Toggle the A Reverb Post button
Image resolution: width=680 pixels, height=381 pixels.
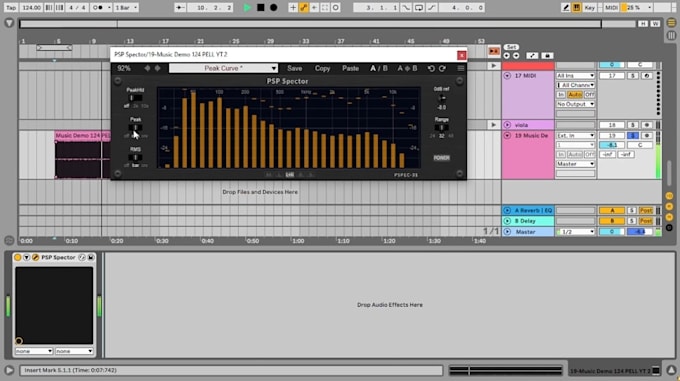(x=646, y=210)
